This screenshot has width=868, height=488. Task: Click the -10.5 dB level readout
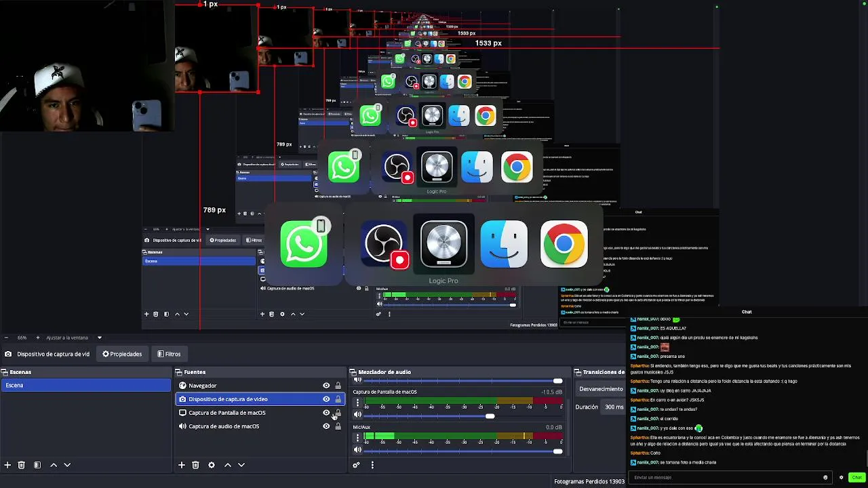pos(551,392)
